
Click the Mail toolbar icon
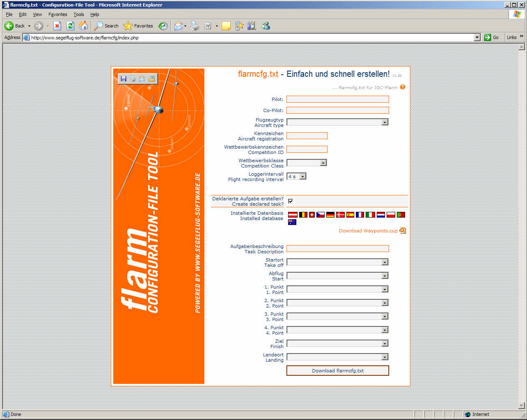pyautogui.click(x=178, y=26)
